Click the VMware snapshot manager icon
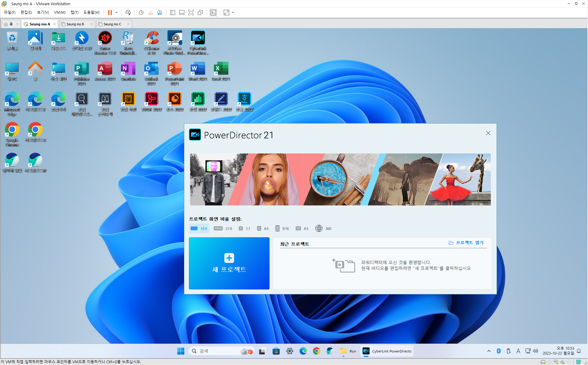Screen dimensions: 588x365 tap(160, 13)
